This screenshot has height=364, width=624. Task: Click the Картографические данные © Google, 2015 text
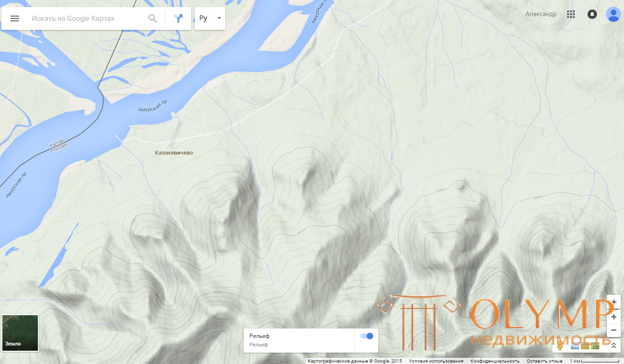pyautogui.click(x=355, y=361)
